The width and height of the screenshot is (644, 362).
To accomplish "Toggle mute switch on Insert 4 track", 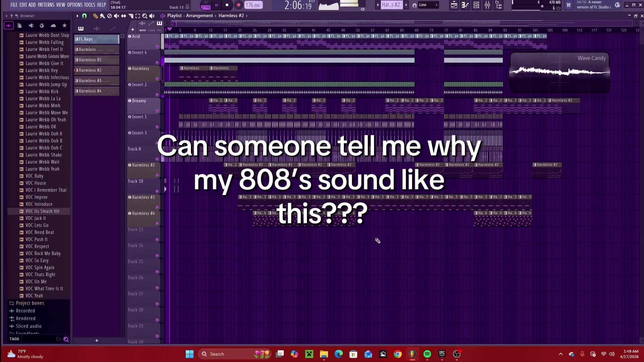I will pos(157,62).
